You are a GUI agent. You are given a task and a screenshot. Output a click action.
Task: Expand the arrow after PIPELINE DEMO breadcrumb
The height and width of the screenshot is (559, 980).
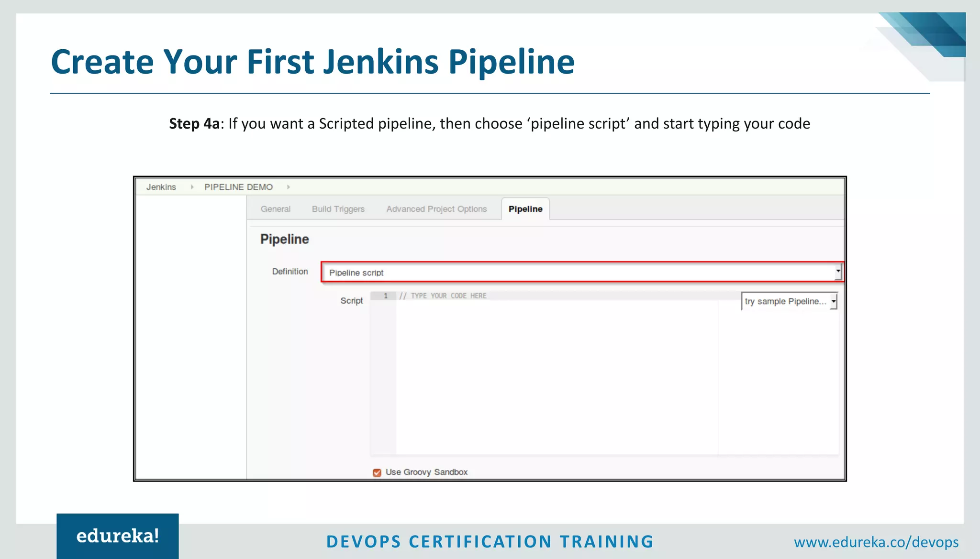(x=289, y=187)
